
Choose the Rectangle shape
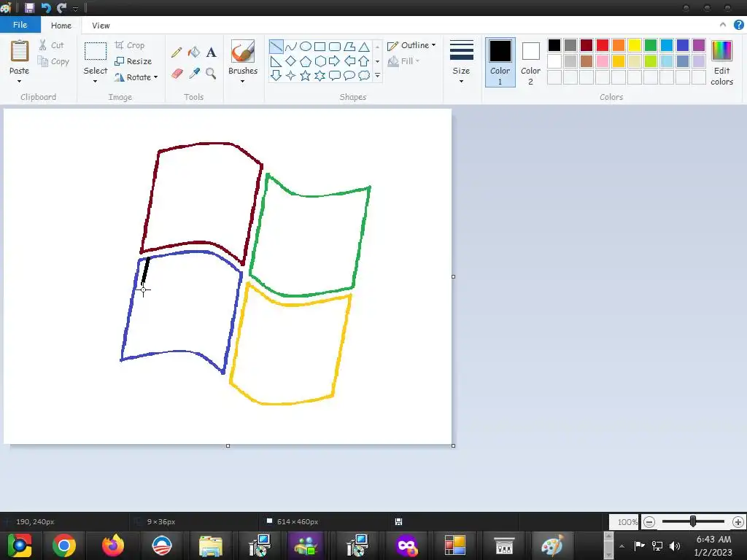point(320,47)
